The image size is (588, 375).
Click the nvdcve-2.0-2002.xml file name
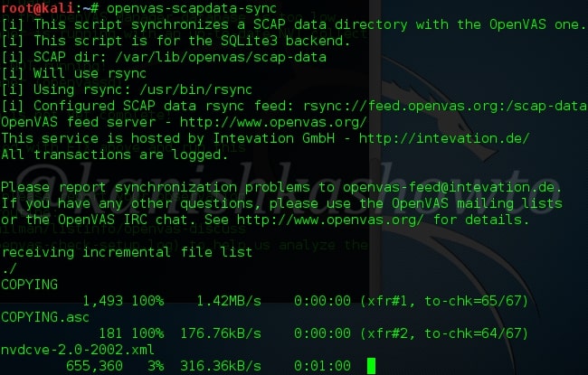coord(78,350)
